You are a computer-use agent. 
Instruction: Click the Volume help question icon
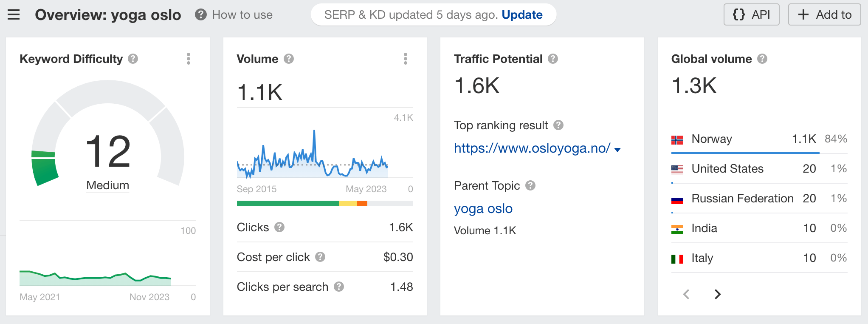pyautogui.click(x=289, y=59)
